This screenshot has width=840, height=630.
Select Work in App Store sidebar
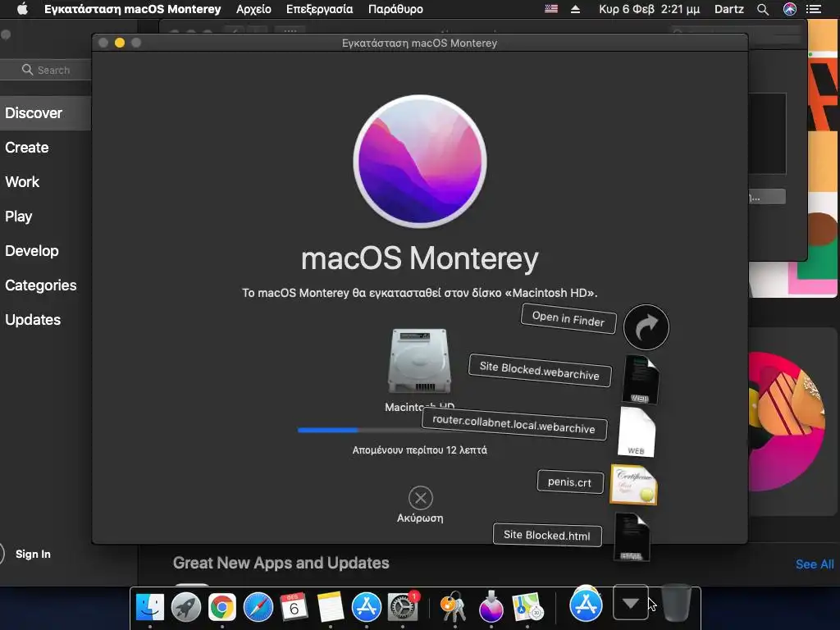[x=22, y=181]
